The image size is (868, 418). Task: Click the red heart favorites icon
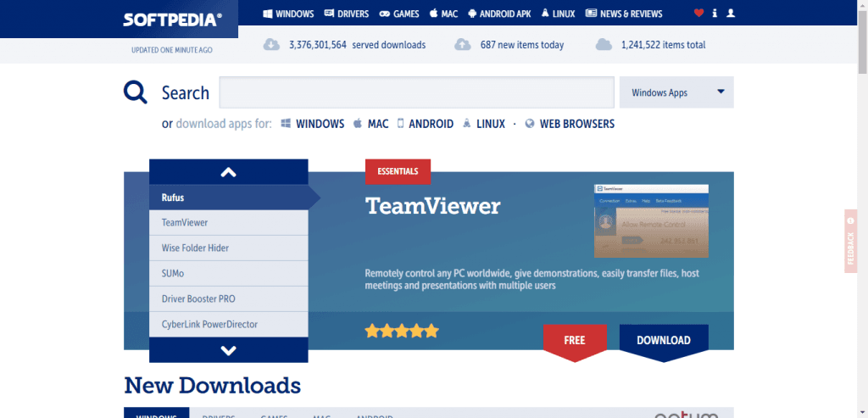coord(698,14)
